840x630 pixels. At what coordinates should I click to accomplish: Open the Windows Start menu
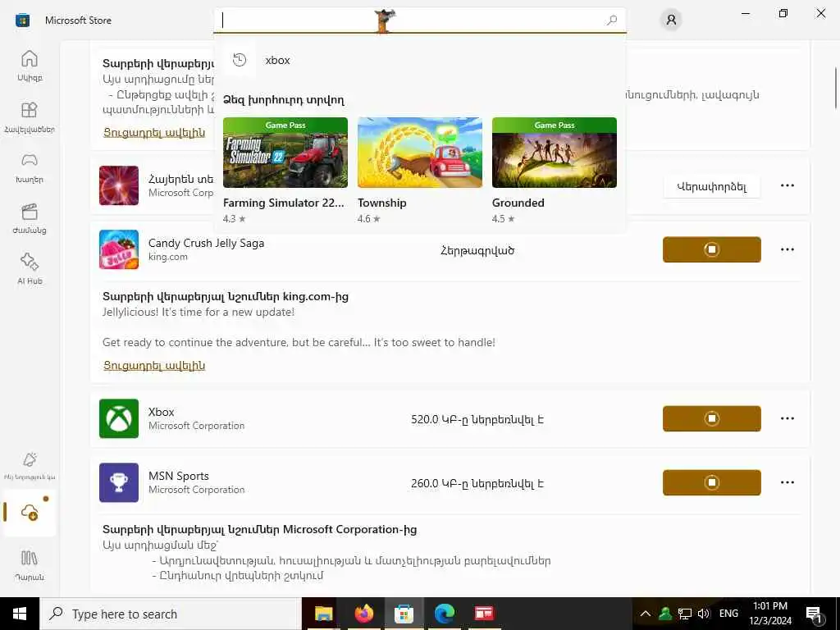[x=20, y=614]
